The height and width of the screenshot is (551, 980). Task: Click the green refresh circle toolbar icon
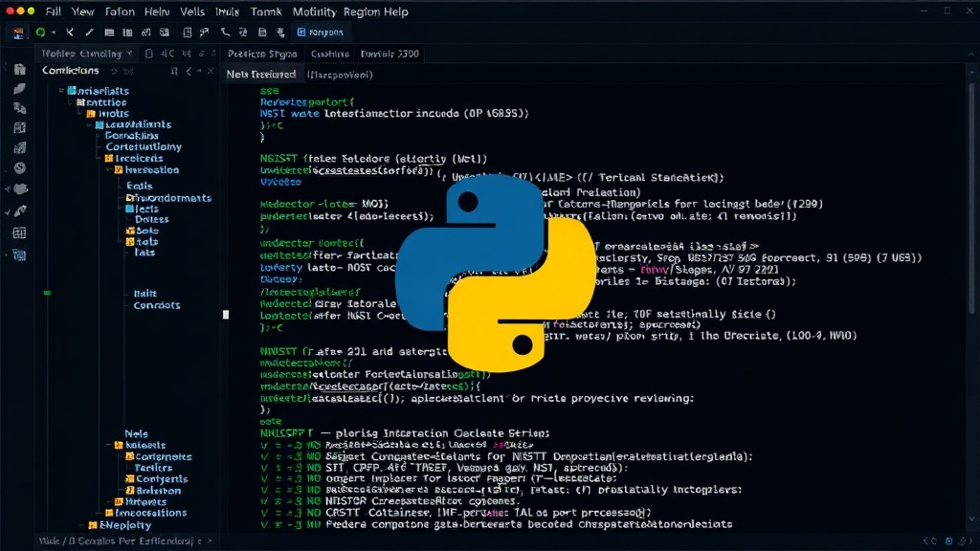[x=40, y=32]
